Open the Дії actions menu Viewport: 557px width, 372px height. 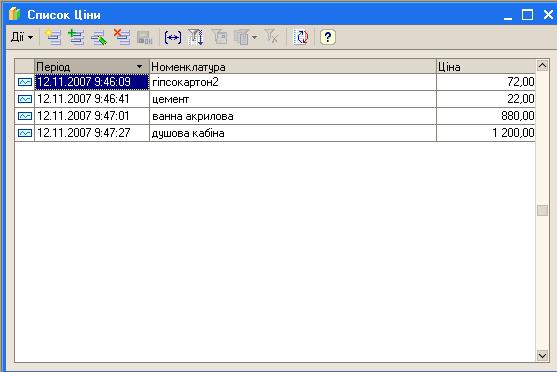[x=22, y=37]
